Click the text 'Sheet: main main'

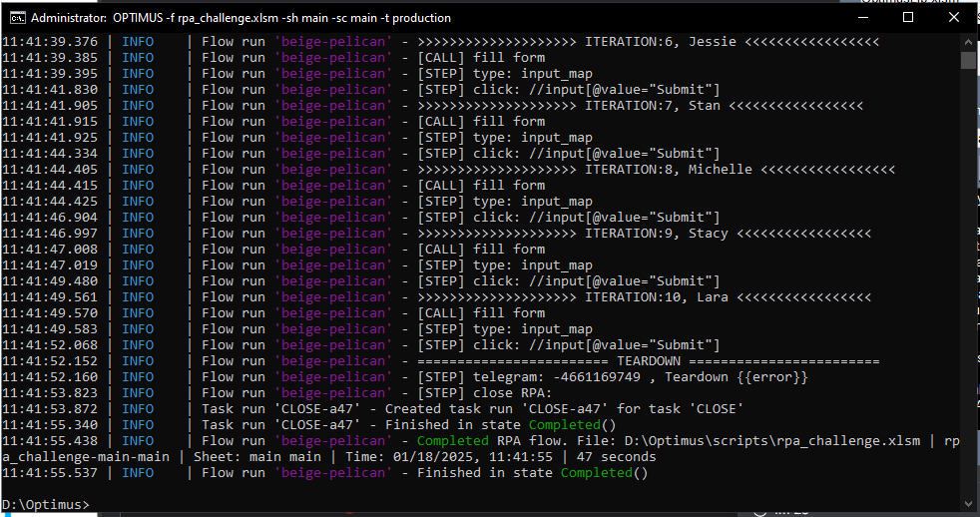coord(256,457)
